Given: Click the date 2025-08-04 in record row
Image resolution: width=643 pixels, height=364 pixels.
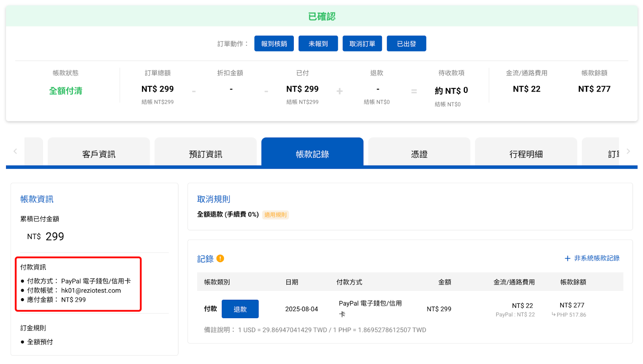Looking at the screenshot, I should click(301, 309).
